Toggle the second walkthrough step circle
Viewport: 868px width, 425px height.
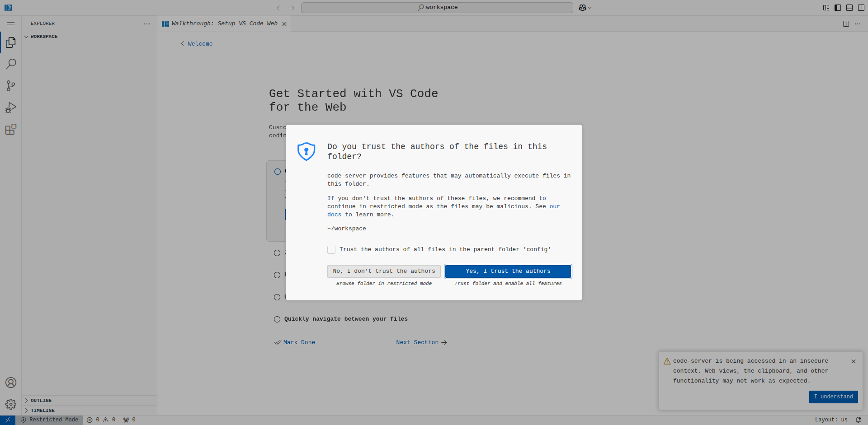coord(277,253)
